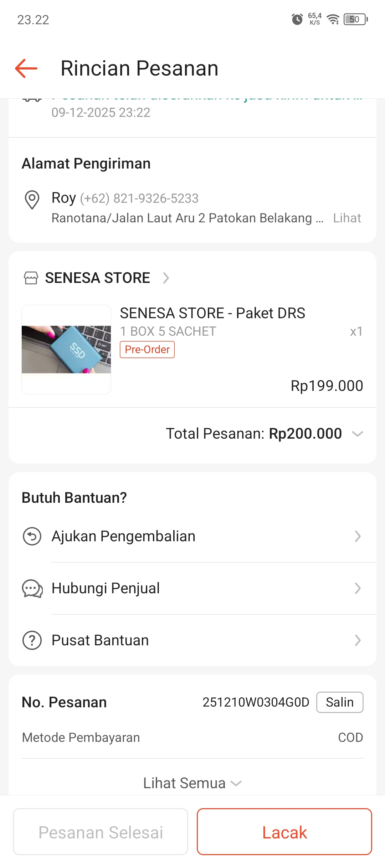Tap the SENESA STORE shop icon
Image resolution: width=385 pixels, height=868 pixels.
31,278
